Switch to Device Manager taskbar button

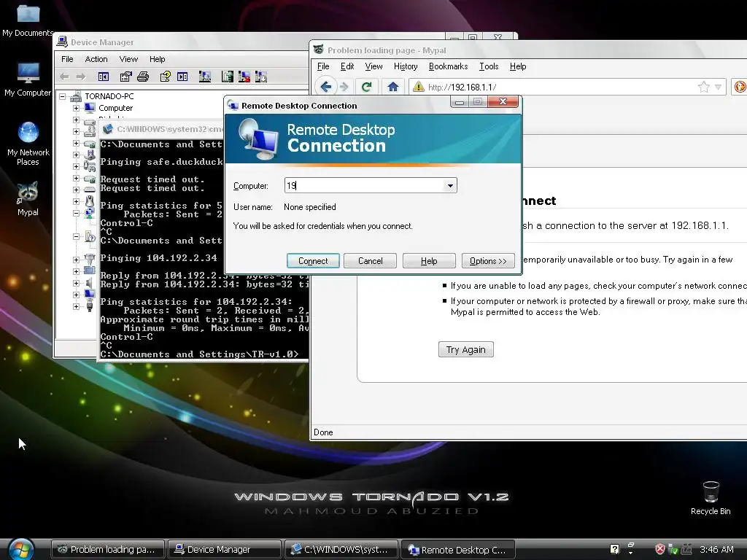coord(225,549)
